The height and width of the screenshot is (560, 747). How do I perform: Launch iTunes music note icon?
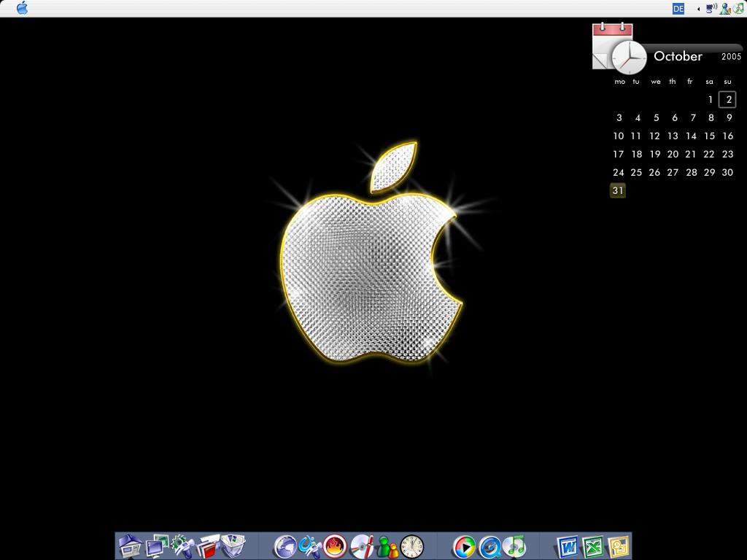[x=514, y=546]
